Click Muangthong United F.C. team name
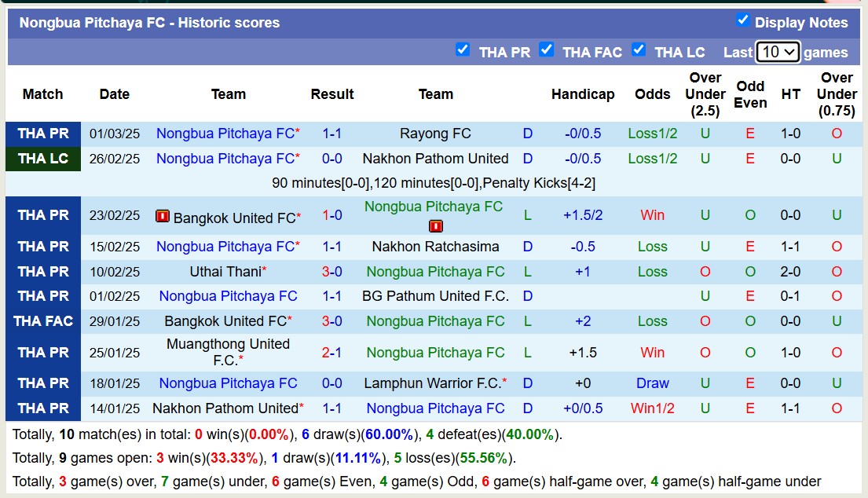 [x=228, y=352]
